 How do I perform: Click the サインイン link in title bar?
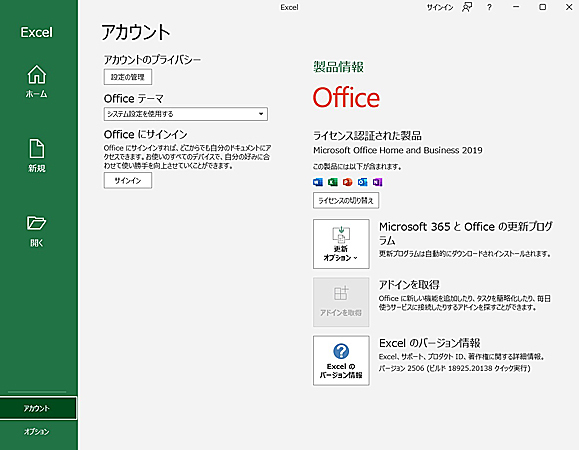click(440, 7)
